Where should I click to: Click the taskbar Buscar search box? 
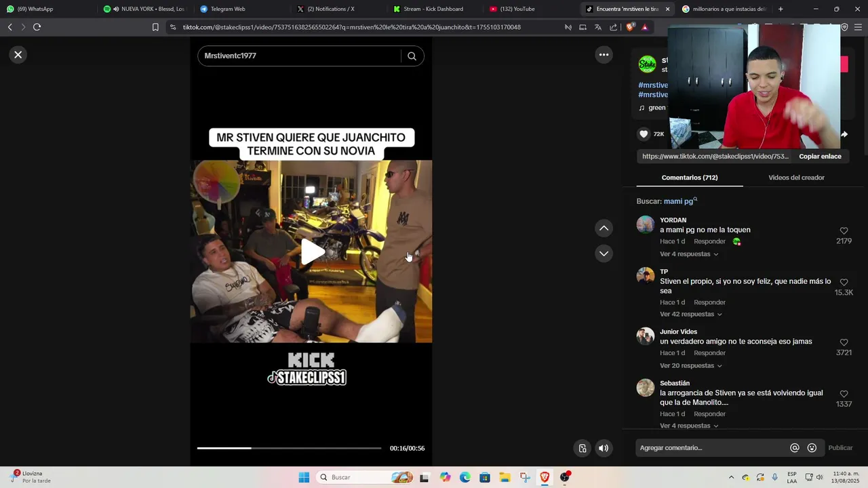pyautogui.click(x=366, y=477)
